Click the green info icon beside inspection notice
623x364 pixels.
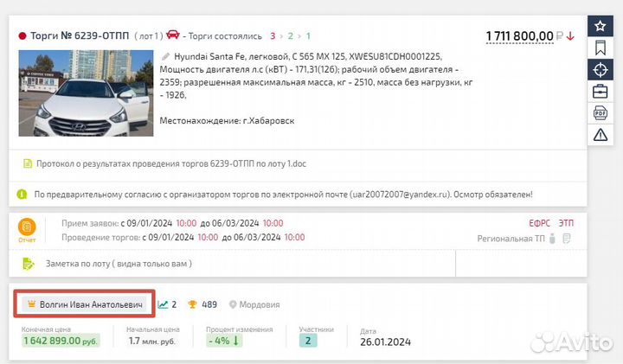[x=22, y=195]
